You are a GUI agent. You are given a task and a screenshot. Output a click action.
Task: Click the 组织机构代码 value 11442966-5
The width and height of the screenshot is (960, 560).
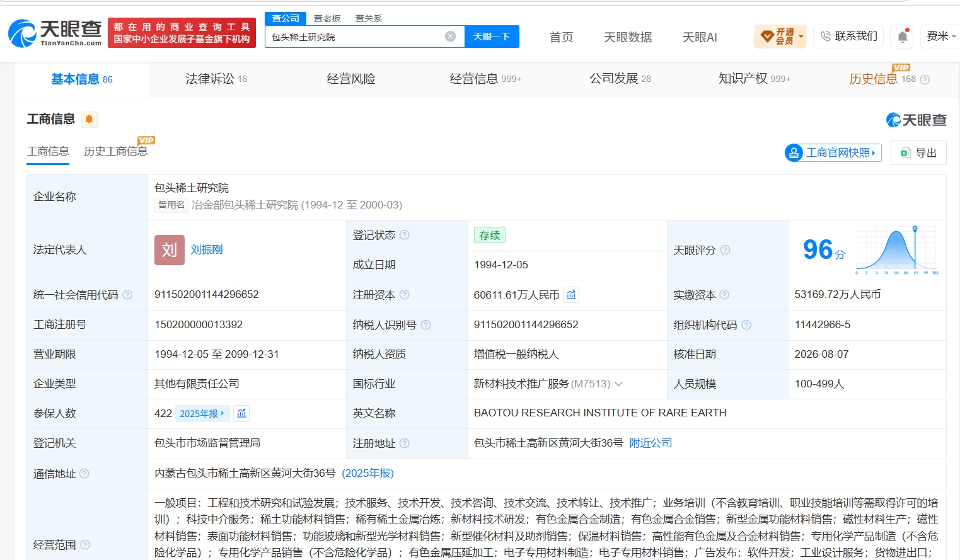(x=822, y=325)
